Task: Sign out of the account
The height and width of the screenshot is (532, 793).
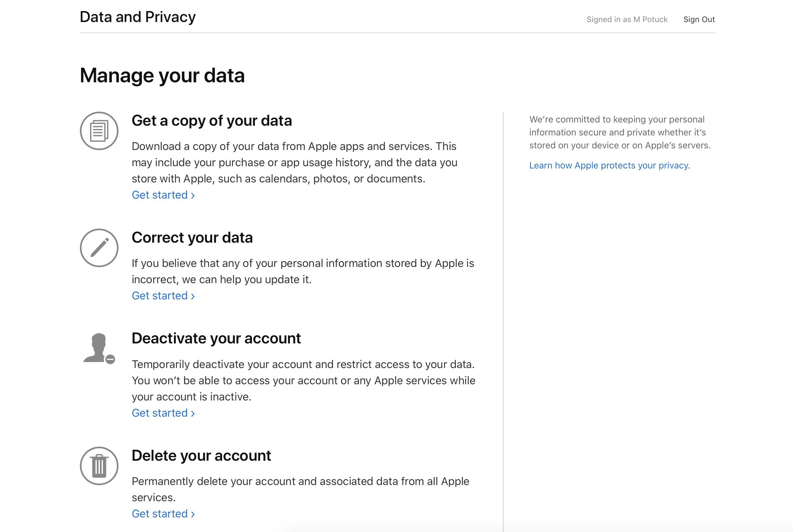Action: [x=699, y=19]
